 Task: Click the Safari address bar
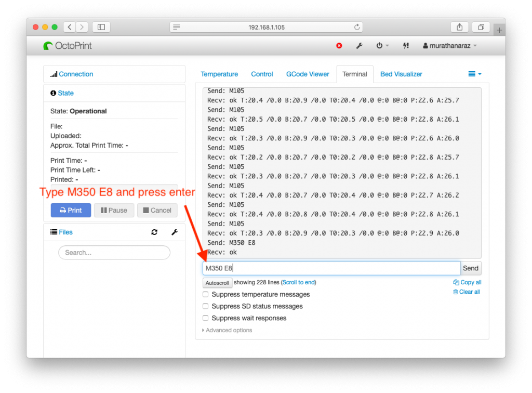pos(267,27)
